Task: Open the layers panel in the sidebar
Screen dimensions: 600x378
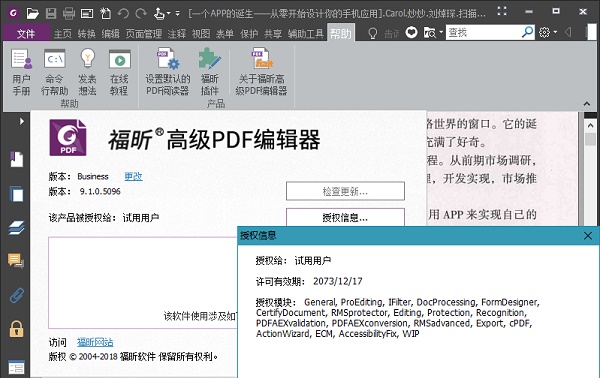Action: (16, 228)
